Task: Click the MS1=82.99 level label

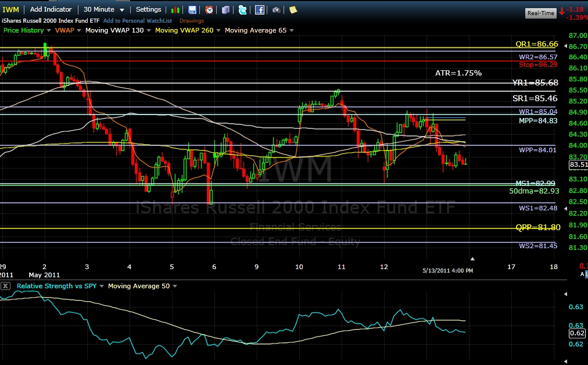Action: click(x=535, y=183)
